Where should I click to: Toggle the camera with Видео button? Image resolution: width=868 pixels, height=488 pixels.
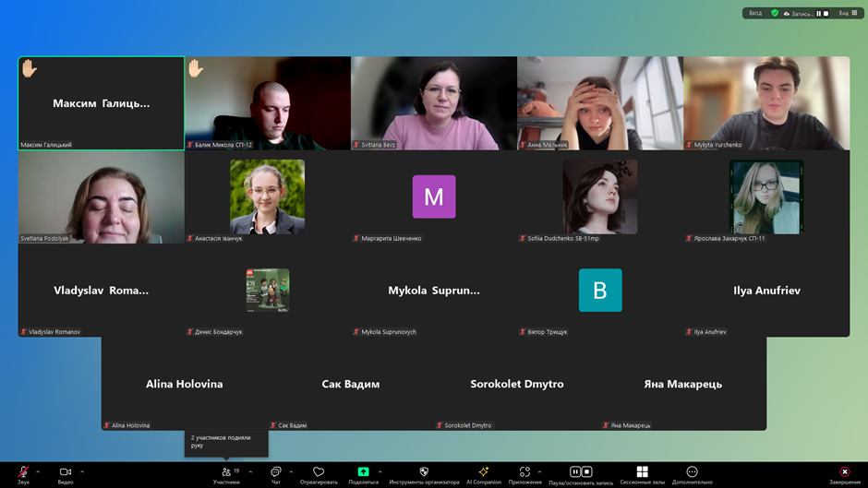(66, 472)
